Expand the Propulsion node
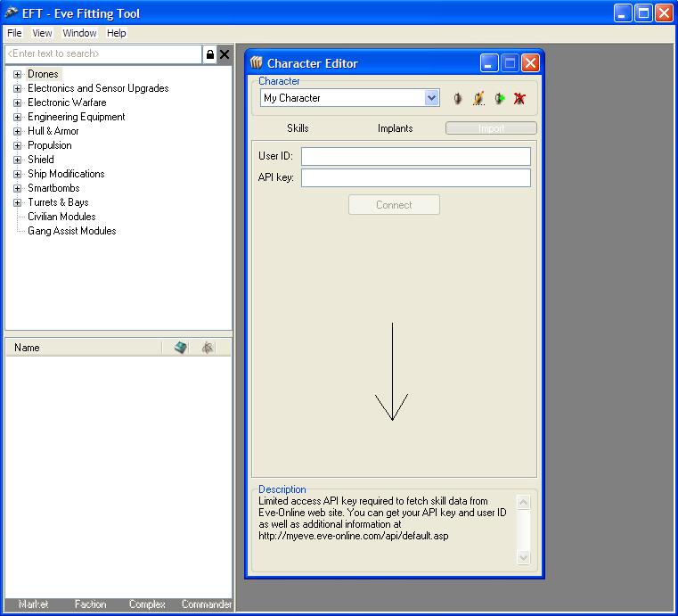Viewport: 678px width, 616px height. tap(17, 146)
